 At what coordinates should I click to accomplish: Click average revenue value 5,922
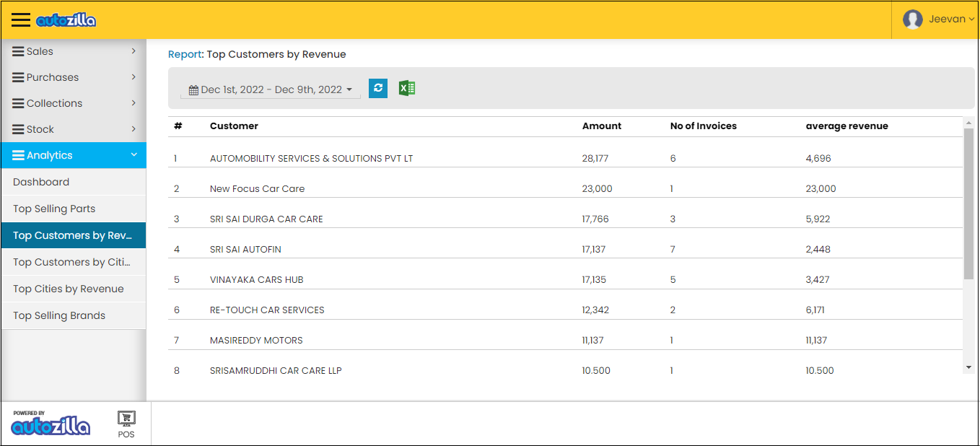tap(818, 219)
